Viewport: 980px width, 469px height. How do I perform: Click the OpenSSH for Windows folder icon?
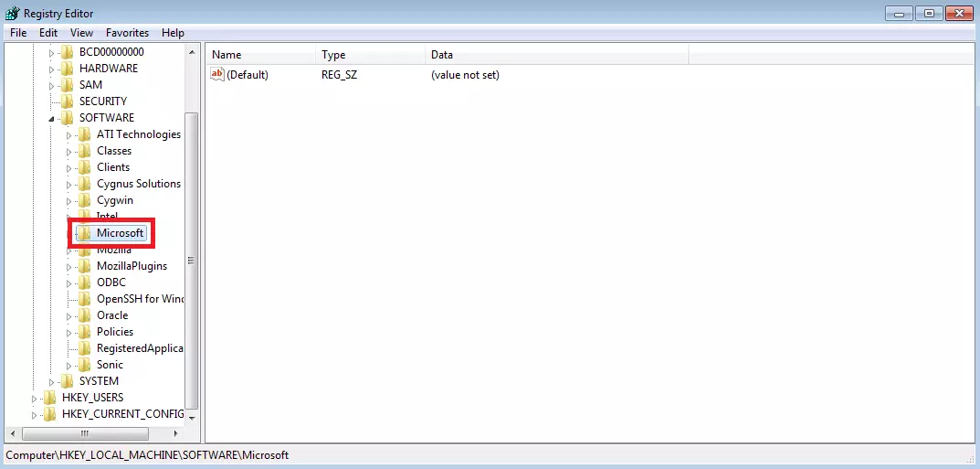coord(85,299)
